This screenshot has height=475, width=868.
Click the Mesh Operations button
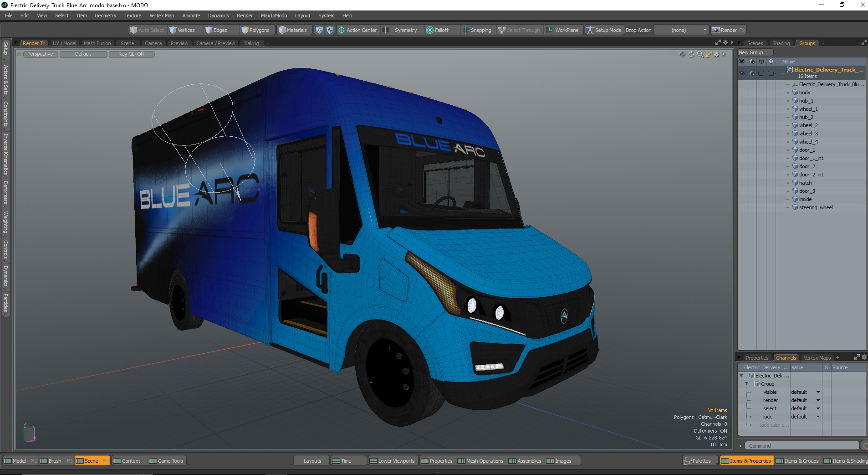pyautogui.click(x=480, y=461)
